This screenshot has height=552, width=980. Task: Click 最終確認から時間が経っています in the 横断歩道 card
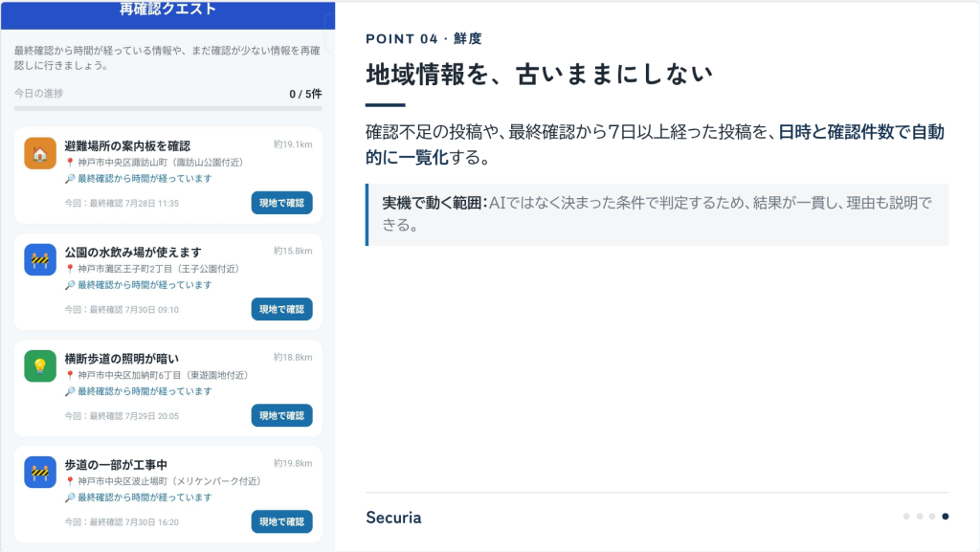[x=145, y=391]
